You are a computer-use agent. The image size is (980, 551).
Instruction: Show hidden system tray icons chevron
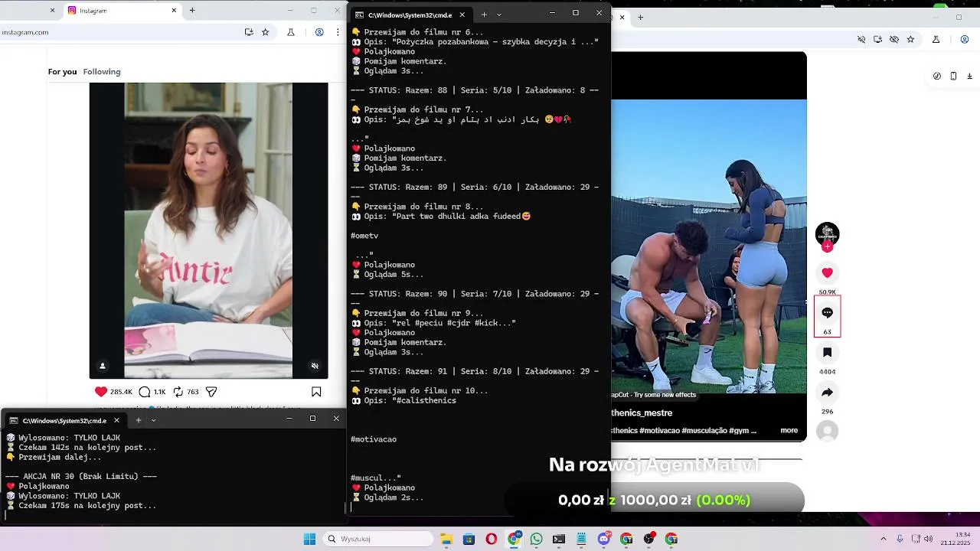(x=884, y=539)
